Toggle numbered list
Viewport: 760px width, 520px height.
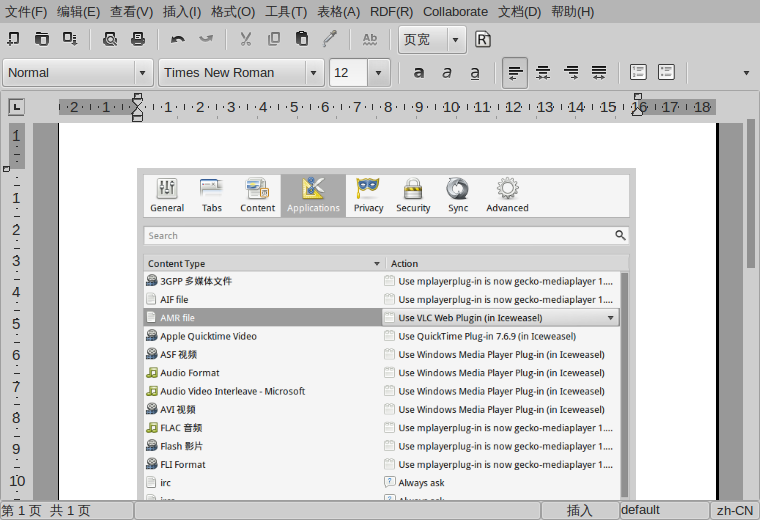pyautogui.click(x=638, y=73)
